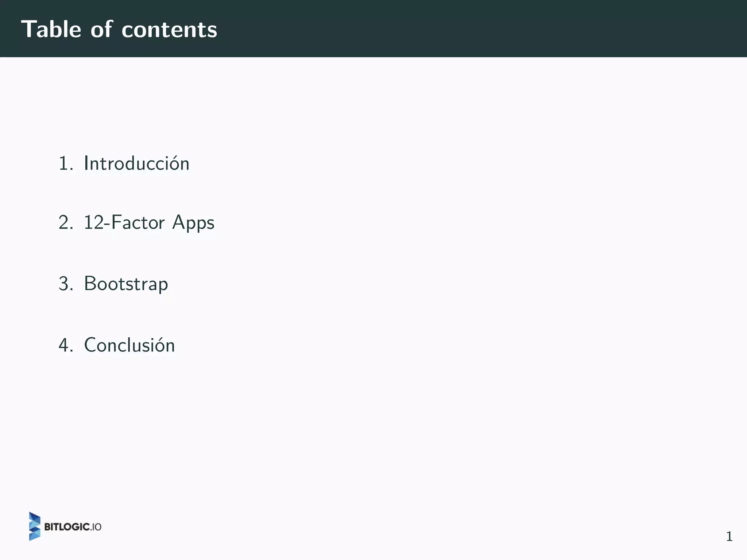The image size is (747, 560).
Task: Click the capital "I" of Introducción
Action: (x=86, y=163)
